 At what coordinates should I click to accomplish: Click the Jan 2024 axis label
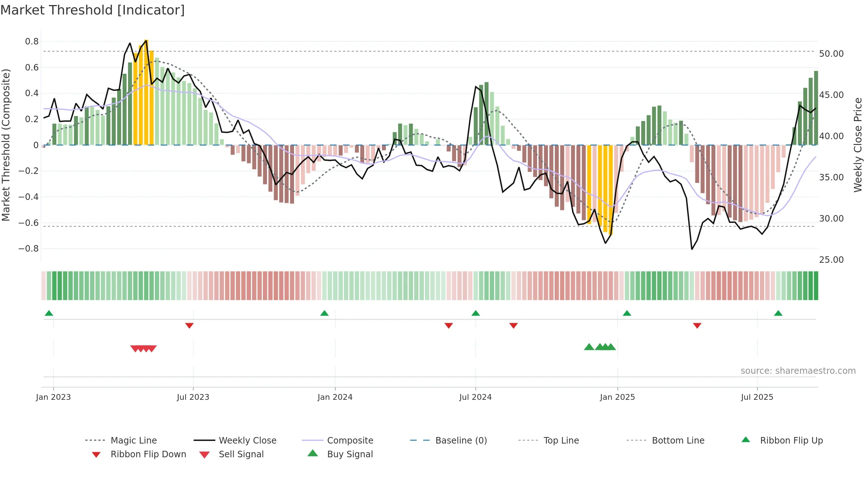click(x=335, y=397)
